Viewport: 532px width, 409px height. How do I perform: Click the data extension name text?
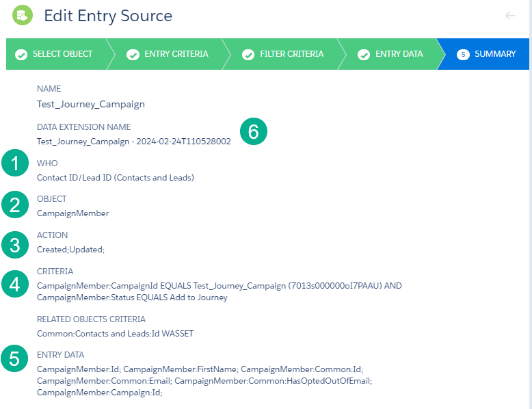click(x=133, y=142)
